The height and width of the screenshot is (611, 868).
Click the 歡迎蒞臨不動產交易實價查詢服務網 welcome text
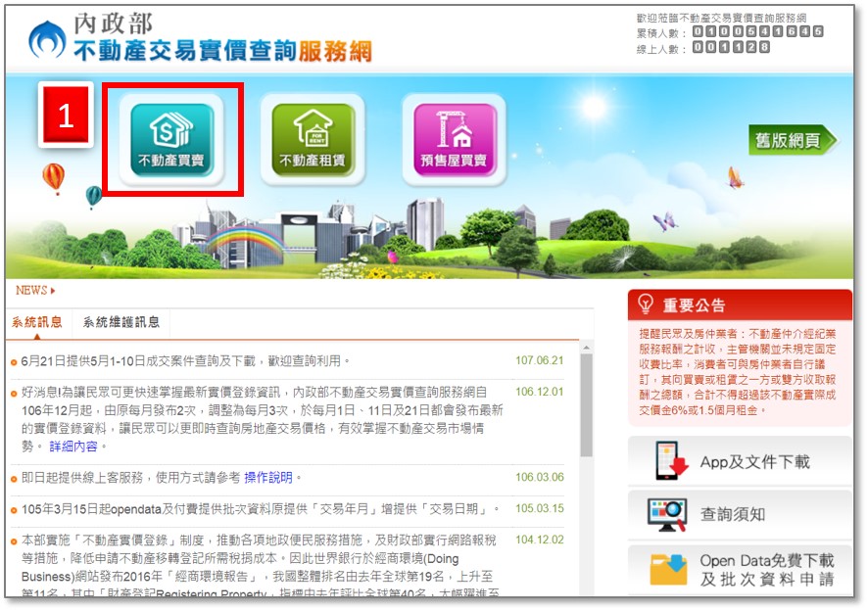721,18
